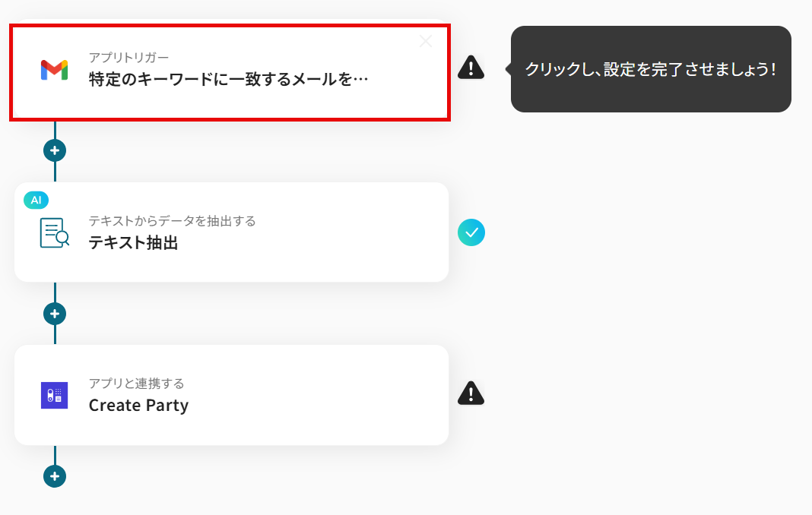The width and height of the screenshot is (812, 515).
Task: Click the warning icon beside the Gmail trigger
Action: pyautogui.click(x=471, y=68)
